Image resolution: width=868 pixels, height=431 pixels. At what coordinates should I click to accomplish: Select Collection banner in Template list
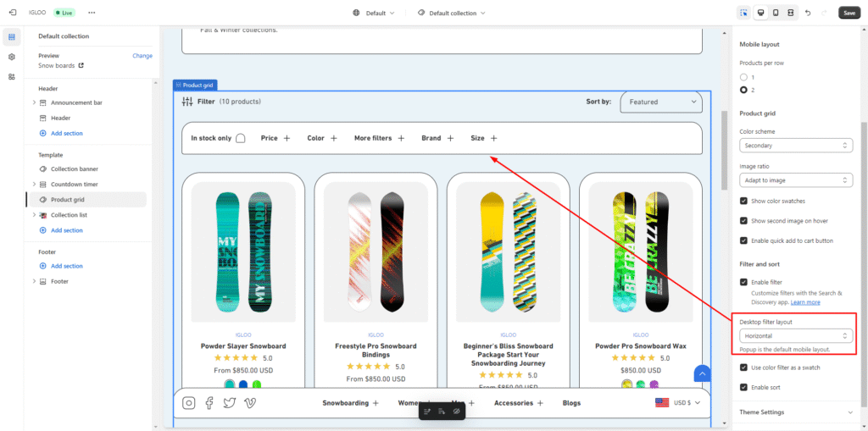click(74, 169)
